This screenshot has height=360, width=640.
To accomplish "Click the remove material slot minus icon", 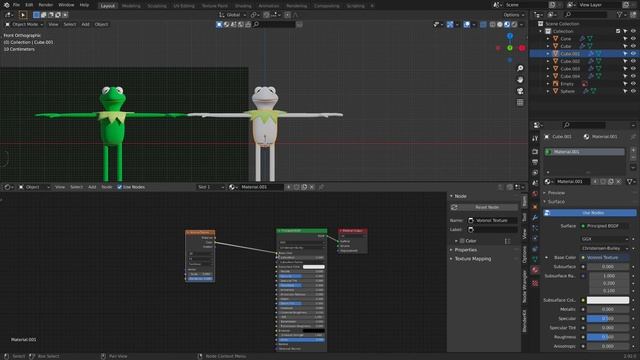I will pyautogui.click(x=633, y=158).
